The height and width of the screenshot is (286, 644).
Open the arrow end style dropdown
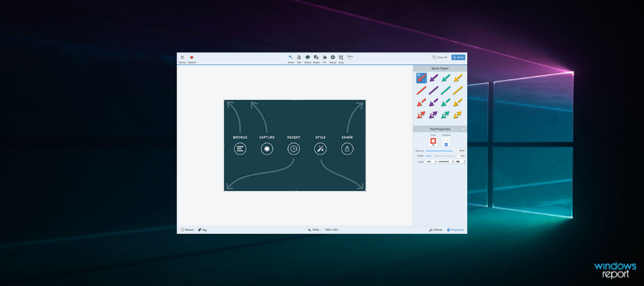pos(460,162)
